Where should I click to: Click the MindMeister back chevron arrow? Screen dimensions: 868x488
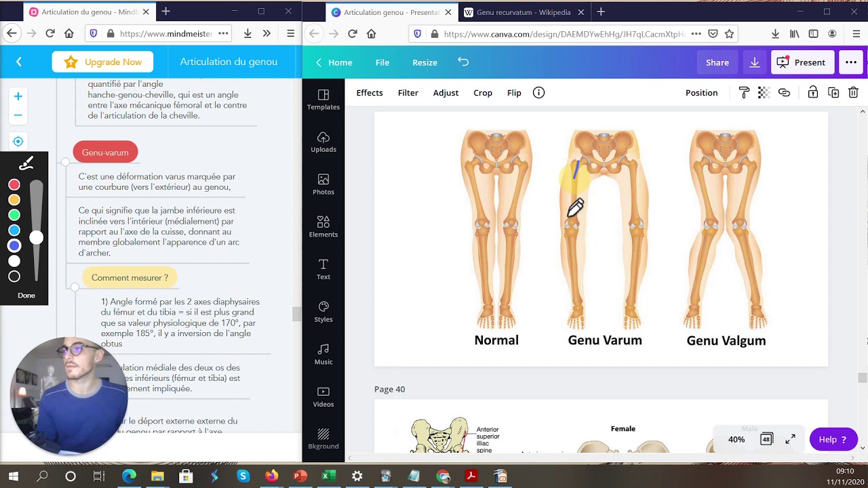(x=19, y=62)
